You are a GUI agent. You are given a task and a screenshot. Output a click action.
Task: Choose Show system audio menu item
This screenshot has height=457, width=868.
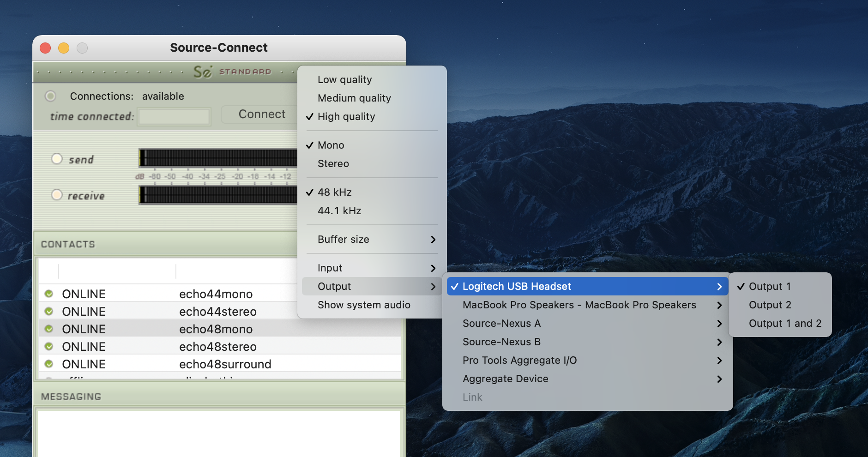(364, 305)
